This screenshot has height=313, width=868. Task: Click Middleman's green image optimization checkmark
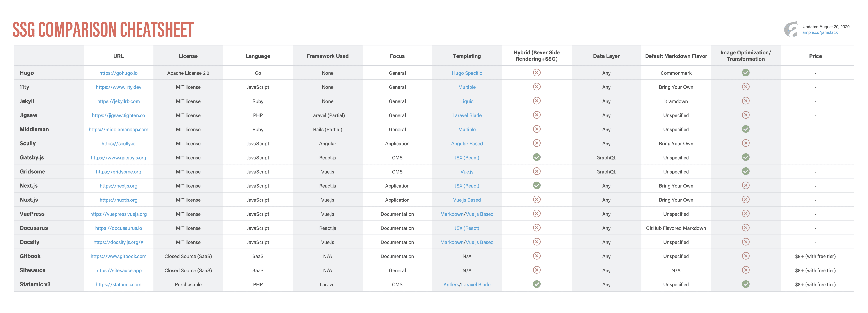click(745, 129)
